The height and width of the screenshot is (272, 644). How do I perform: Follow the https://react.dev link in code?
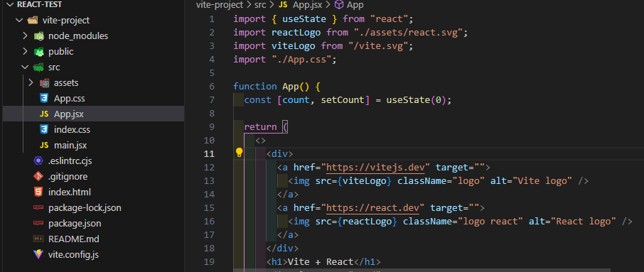(x=372, y=207)
